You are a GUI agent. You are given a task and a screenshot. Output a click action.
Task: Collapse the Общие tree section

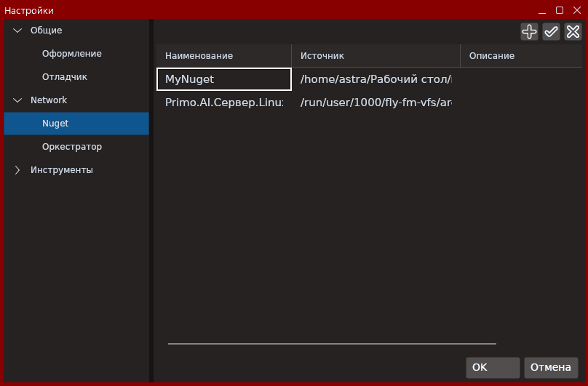coord(17,31)
